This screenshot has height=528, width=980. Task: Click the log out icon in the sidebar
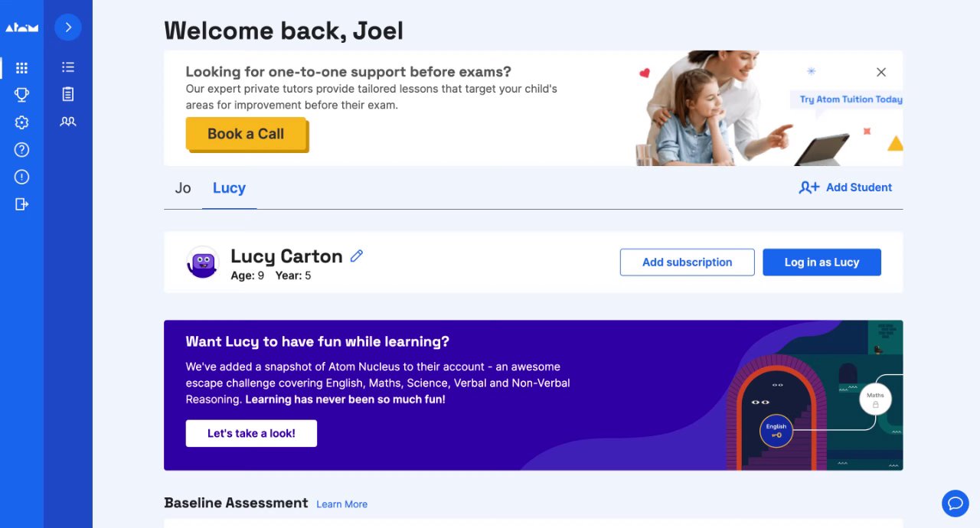pos(21,204)
